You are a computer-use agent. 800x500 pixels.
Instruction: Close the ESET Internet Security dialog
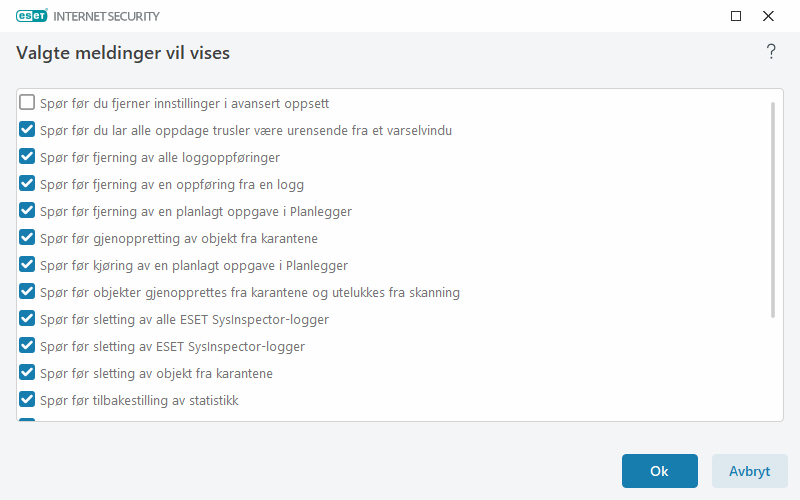[x=768, y=16]
